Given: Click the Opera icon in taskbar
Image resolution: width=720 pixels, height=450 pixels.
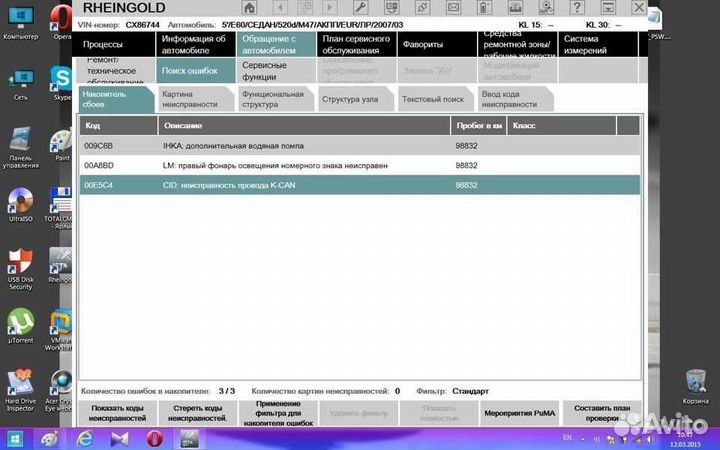Looking at the screenshot, I should 155,438.
